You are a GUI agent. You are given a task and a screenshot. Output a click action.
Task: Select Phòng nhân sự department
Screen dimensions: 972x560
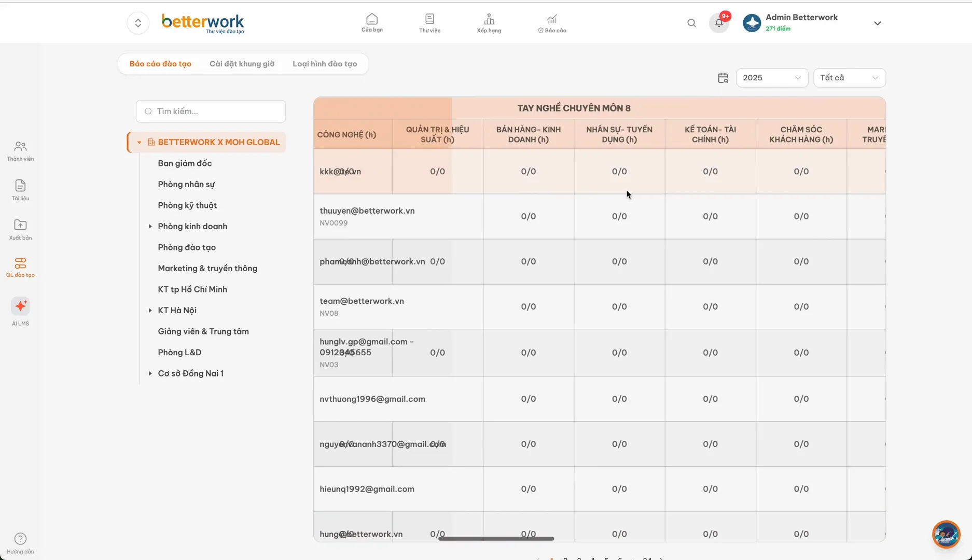(x=186, y=185)
